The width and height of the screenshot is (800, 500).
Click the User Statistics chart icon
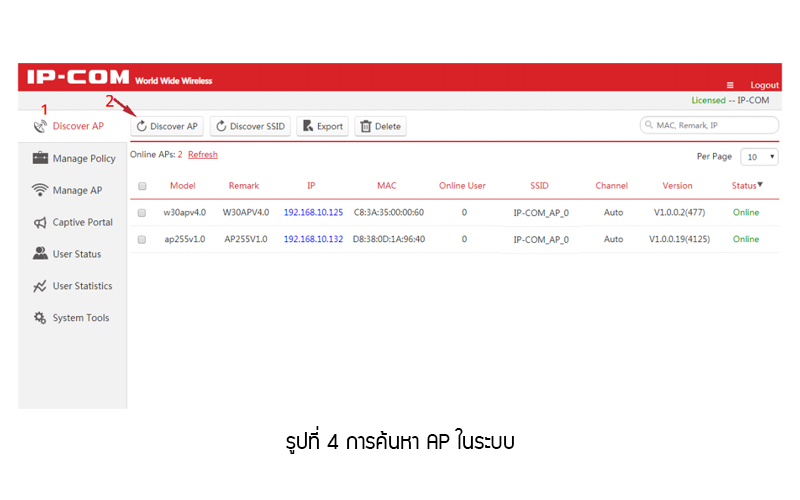(x=40, y=286)
